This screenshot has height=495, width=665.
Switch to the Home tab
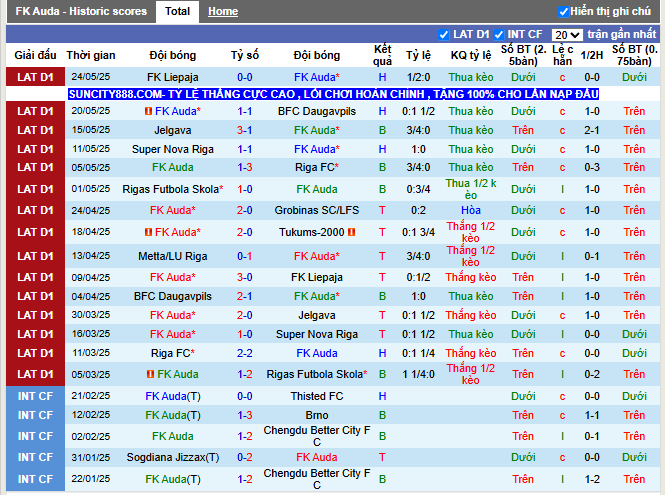[x=223, y=11]
